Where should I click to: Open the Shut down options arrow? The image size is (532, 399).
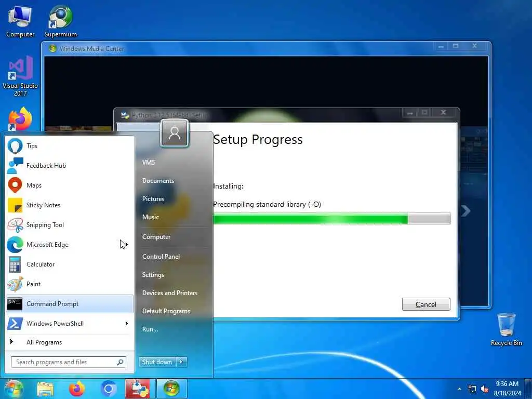click(181, 362)
